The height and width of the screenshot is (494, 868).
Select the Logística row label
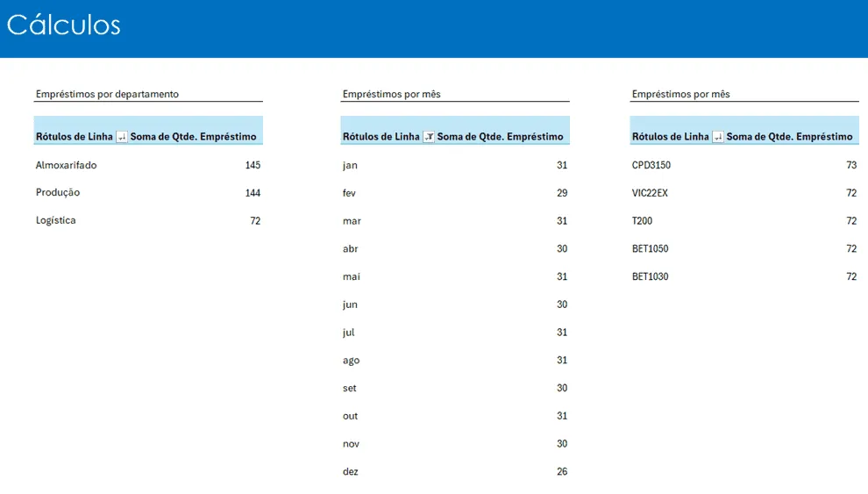pyautogui.click(x=56, y=220)
